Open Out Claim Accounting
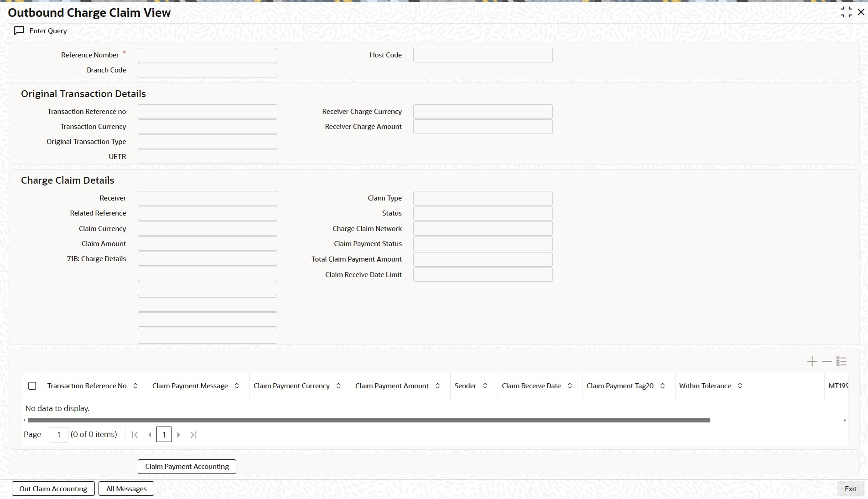 point(53,489)
